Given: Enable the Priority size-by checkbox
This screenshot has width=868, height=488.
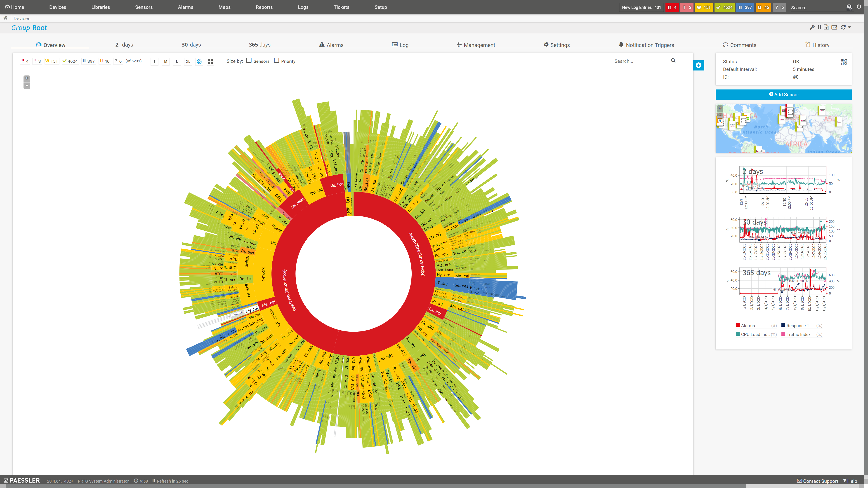Looking at the screenshot, I should [277, 60].
